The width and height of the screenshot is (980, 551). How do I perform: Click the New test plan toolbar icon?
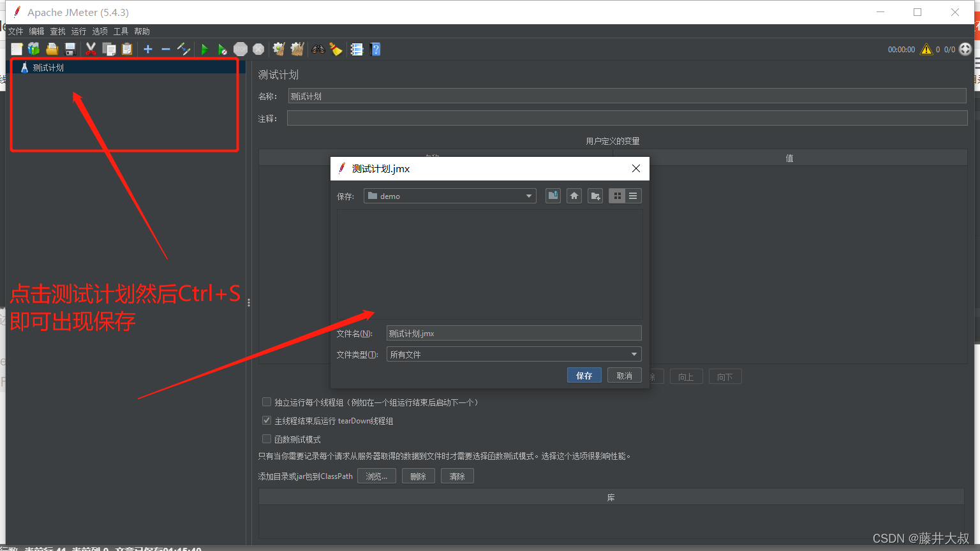coord(17,49)
